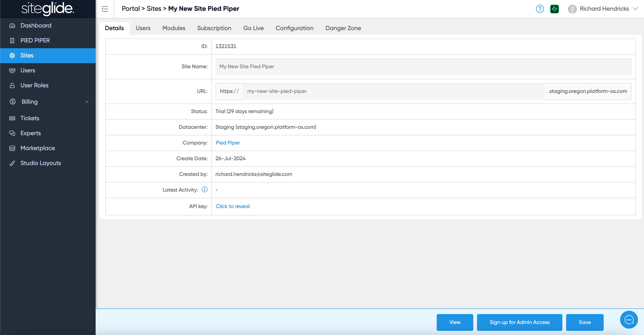Click the Experts chat icon in sidebar
This screenshot has width=644, height=335.
(12, 133)
